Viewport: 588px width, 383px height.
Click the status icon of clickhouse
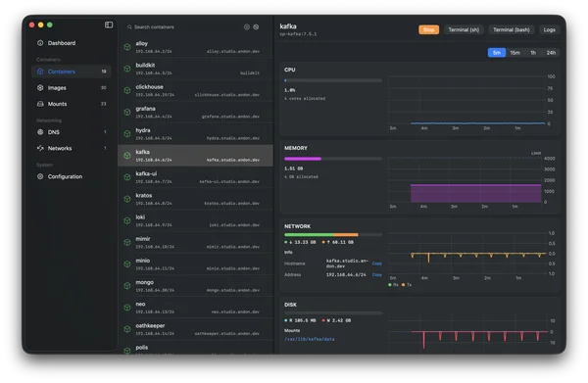127,90
